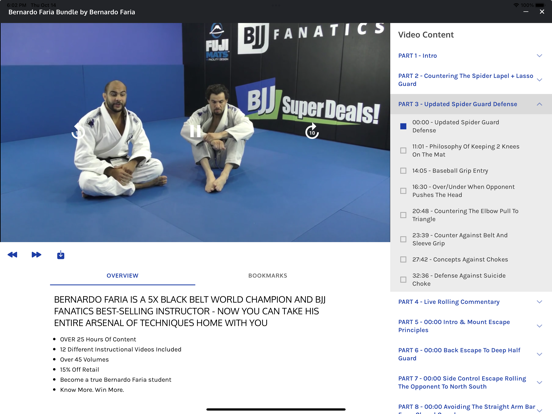This screenshot has width=552, height=414.
Task: Open PART 7 - Side Control Escape Rolling link
Action: (x=462, y=382)
